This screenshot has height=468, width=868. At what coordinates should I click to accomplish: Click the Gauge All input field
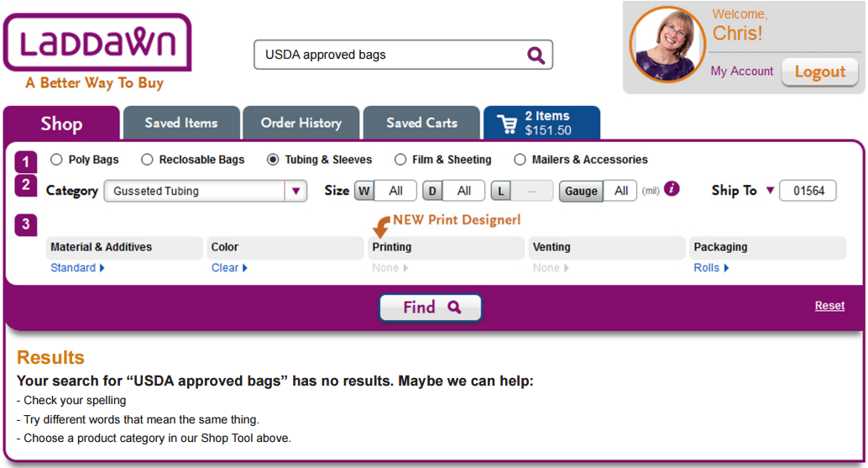pos(620,191)
